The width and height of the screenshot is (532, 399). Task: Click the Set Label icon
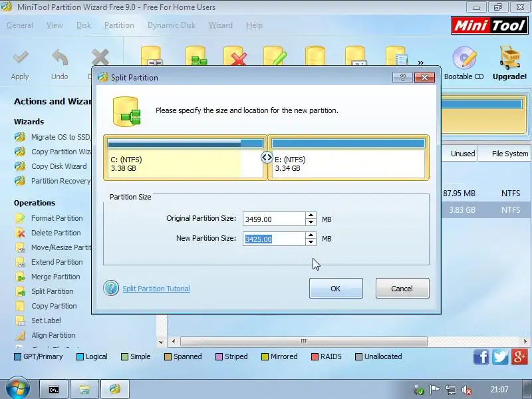coord(20,321)
